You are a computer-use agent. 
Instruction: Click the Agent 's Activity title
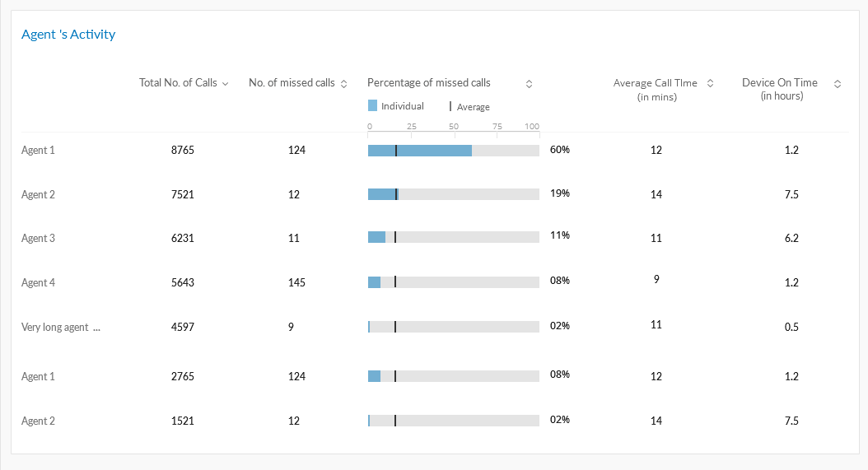[x=68, y=35]
